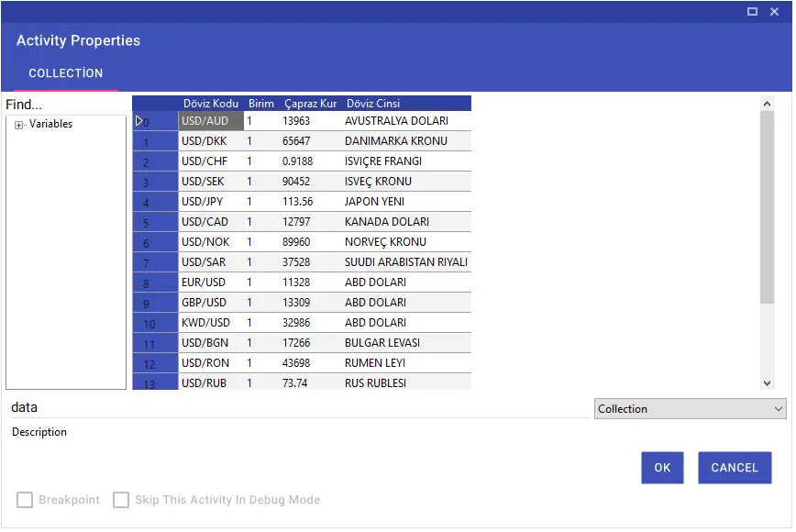Sort by Döviz Kodu column header

211,104
